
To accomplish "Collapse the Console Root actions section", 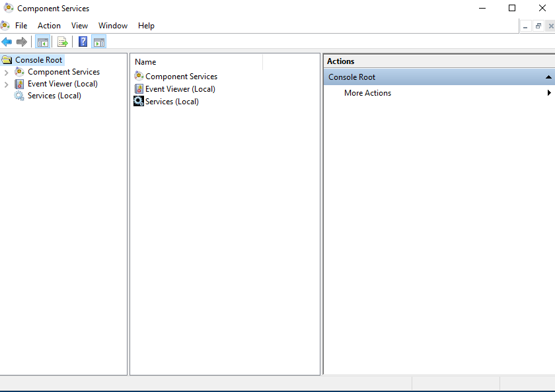I will click(x=548, y=77).
